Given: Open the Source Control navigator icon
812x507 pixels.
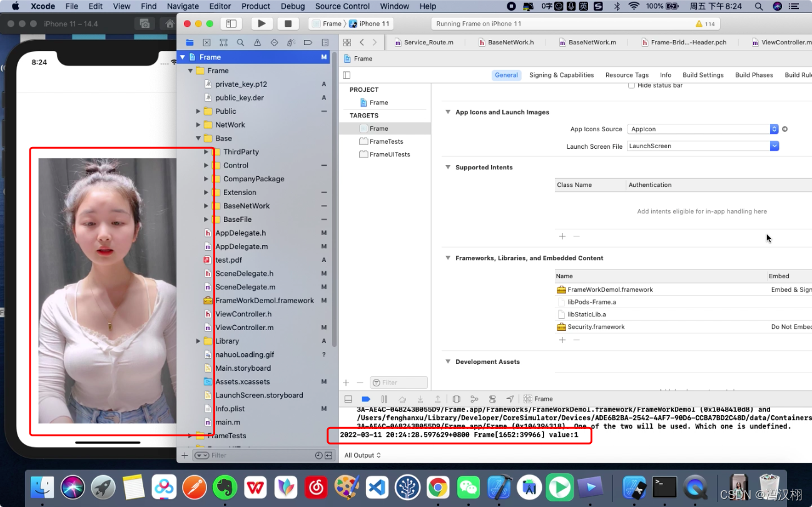Looking at the screenshot, I should [x=206, y=43].
